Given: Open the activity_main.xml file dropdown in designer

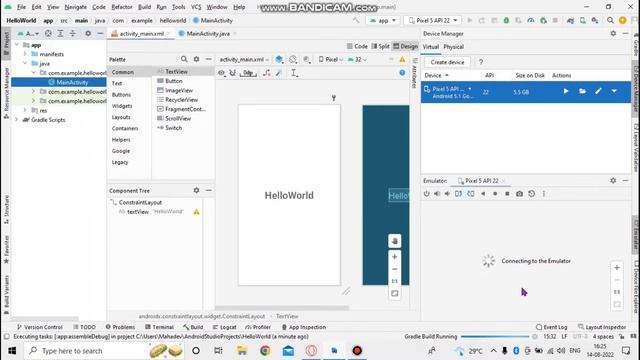Looking at the screenshot, I should coord(244,60).
